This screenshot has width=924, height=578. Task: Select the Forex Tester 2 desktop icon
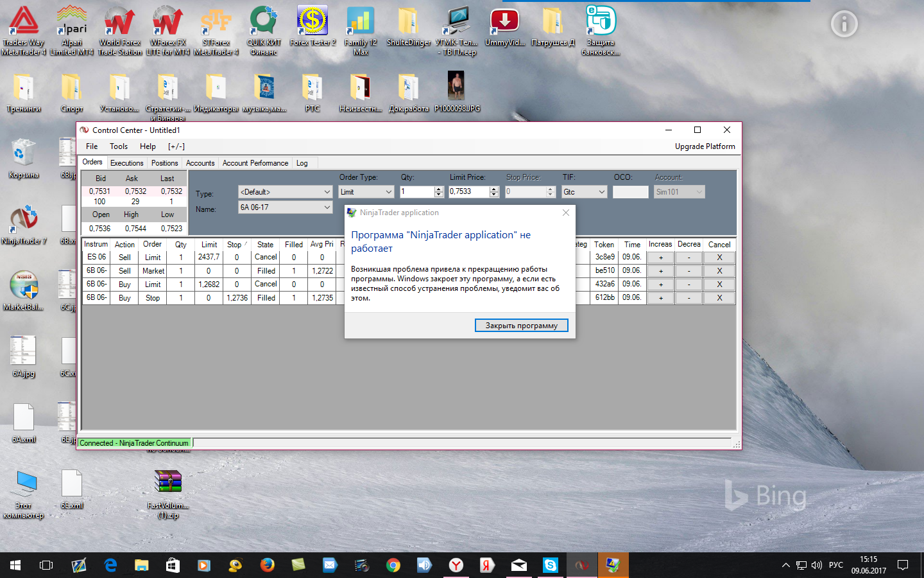pyautogui.click(x=312, y=26)
